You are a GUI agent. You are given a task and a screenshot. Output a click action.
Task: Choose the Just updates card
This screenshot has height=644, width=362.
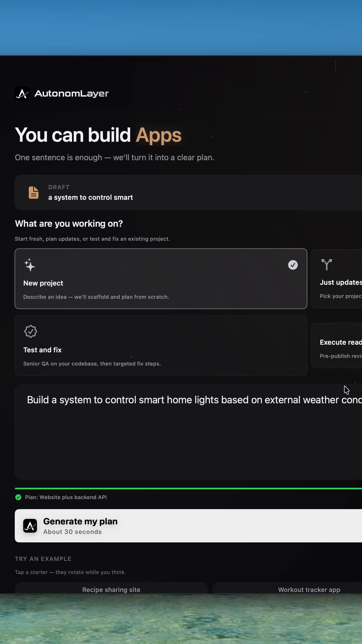[x=337, y=279]
